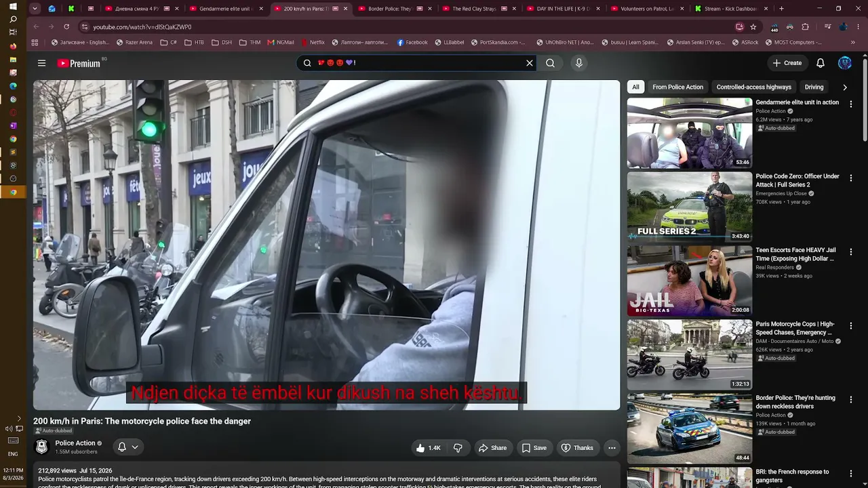The height and width of the screenshot is (488, 868).
Task: Open options for Police Code Zero video
Action: coord(850,178)
